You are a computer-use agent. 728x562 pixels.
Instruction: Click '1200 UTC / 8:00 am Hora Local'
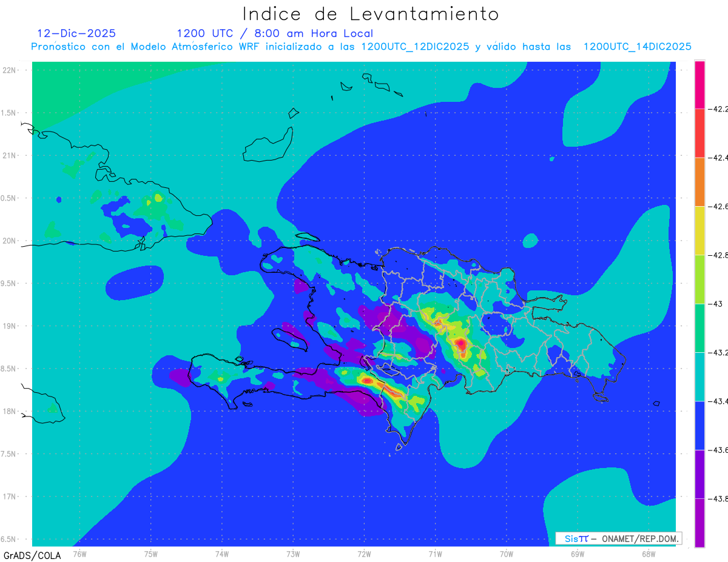(275, 33)
